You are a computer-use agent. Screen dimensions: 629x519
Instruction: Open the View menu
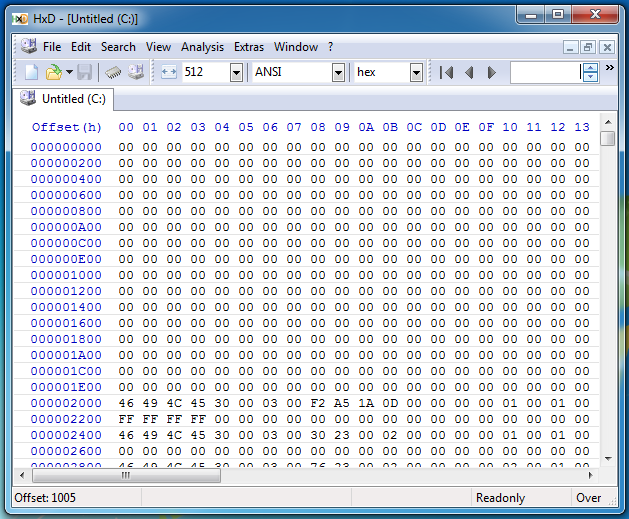pos(158,47)
